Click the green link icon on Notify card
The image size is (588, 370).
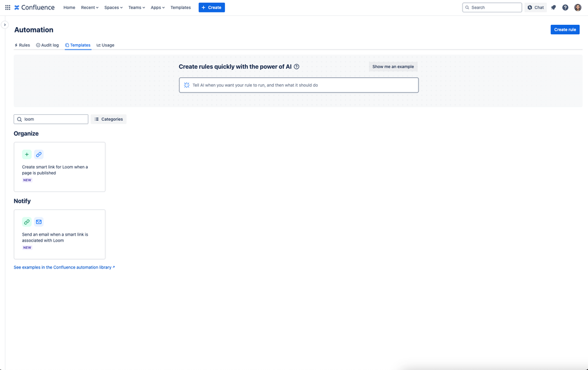[x=26, y=222]
